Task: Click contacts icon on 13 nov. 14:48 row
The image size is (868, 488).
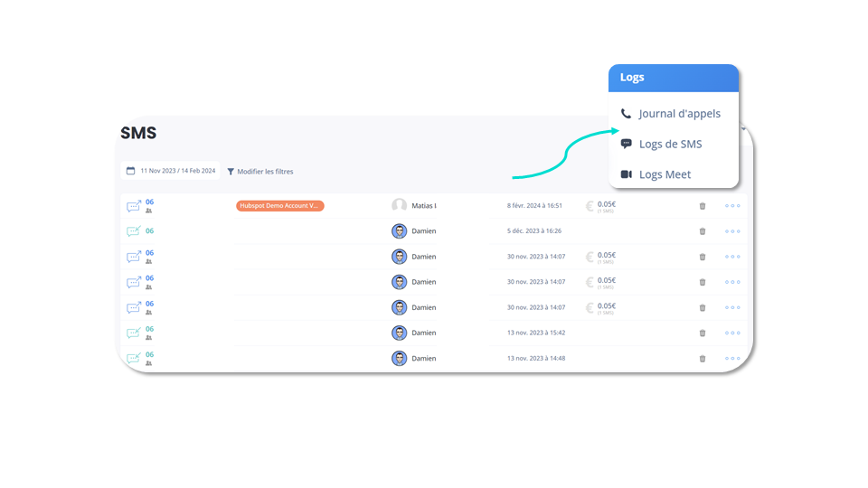Action: pyautogui.click(x=148, y=363)
